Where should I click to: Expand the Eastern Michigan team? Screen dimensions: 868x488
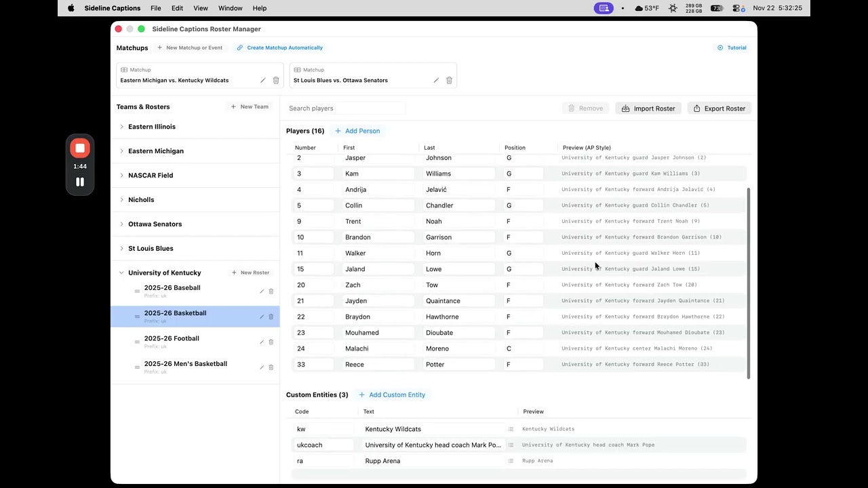point(121,151)
